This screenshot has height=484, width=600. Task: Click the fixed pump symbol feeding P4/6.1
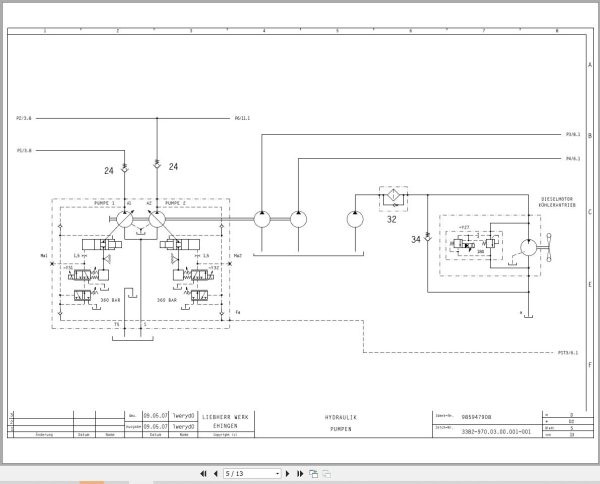(x=298, y=219)
